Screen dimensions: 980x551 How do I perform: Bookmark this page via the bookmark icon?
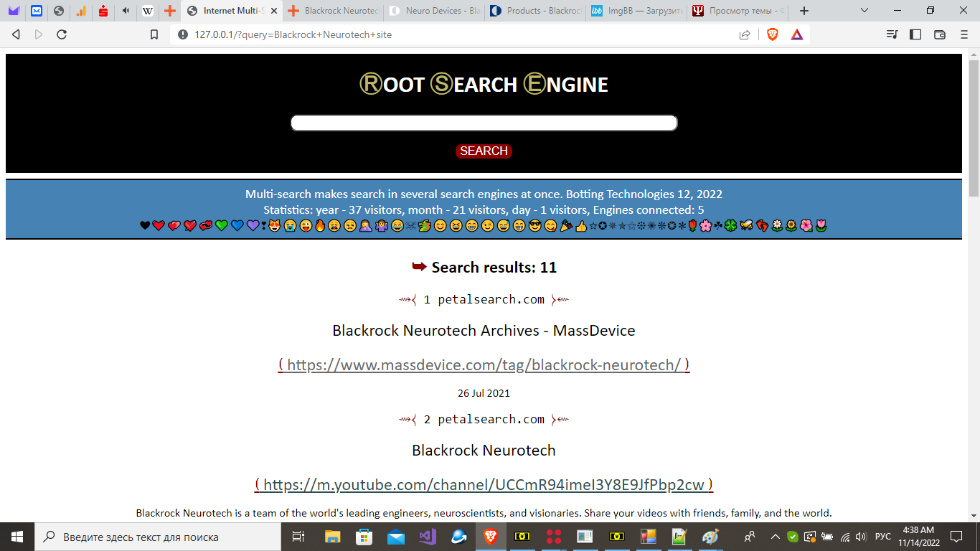[154, 34]
